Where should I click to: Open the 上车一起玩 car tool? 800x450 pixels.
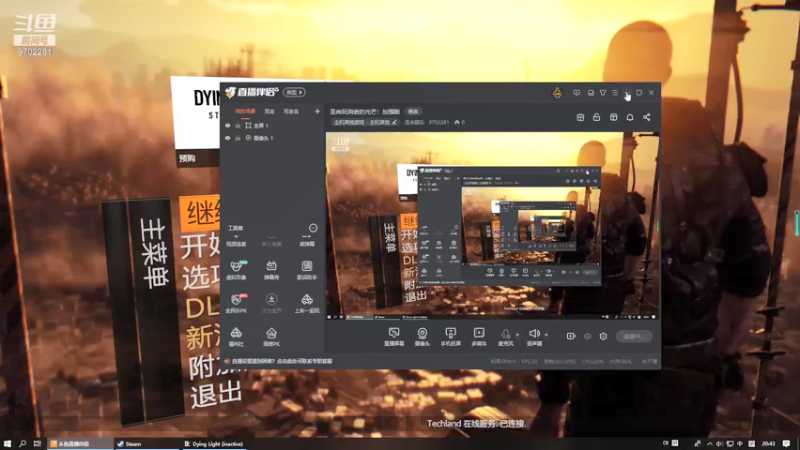[307, 303]
